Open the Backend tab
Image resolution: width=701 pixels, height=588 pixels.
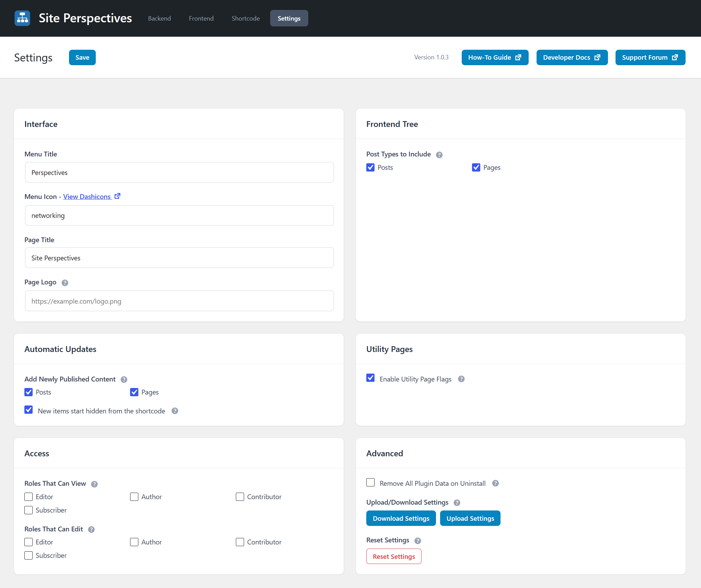click(159, 18)
